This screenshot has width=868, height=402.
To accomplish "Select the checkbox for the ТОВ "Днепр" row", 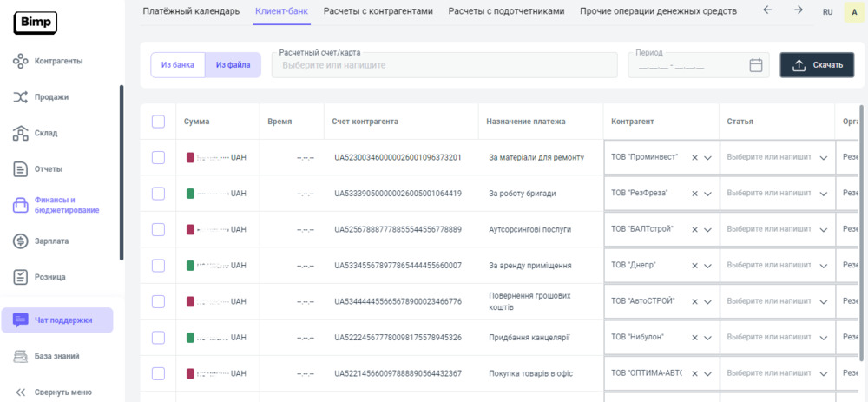I will coord(158,265).
